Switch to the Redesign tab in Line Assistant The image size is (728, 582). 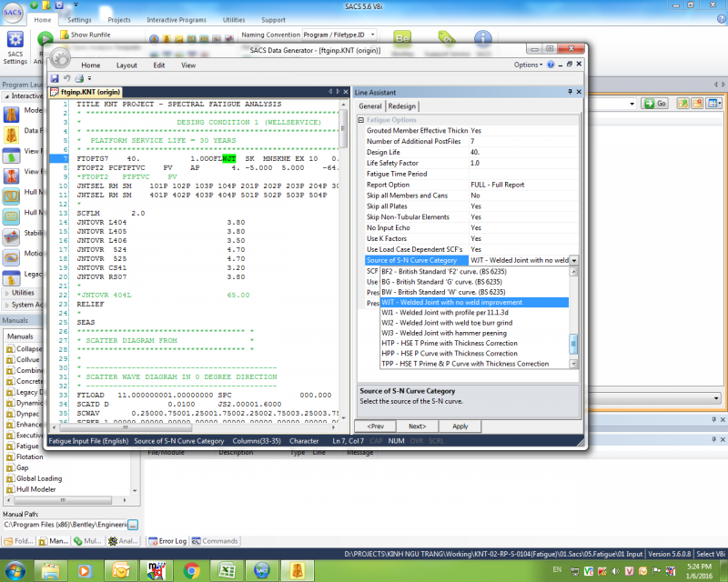402,106
